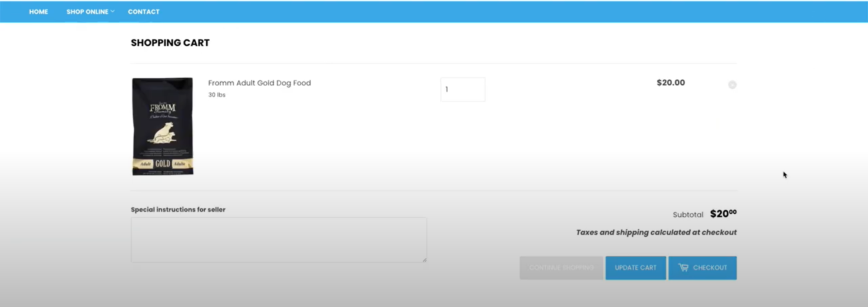Click the Continue Shopping button
The width and height of the screenshot is (868, 307).
tap(561, 268)
